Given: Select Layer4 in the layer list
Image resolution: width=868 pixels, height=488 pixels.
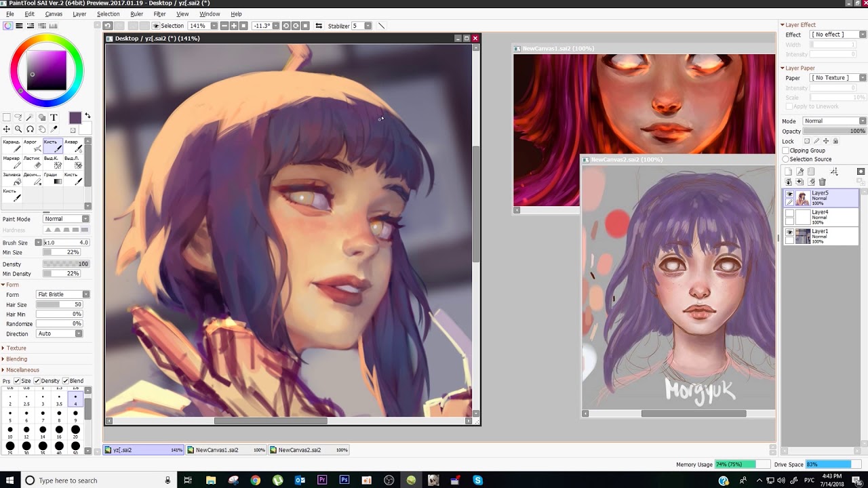Looking at the screenshot, I should coord(821,217).
